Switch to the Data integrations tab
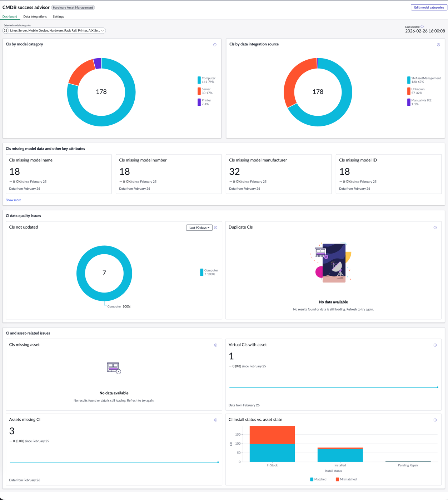The width and height of the screenshot is (448, 500). pos(35,16)
